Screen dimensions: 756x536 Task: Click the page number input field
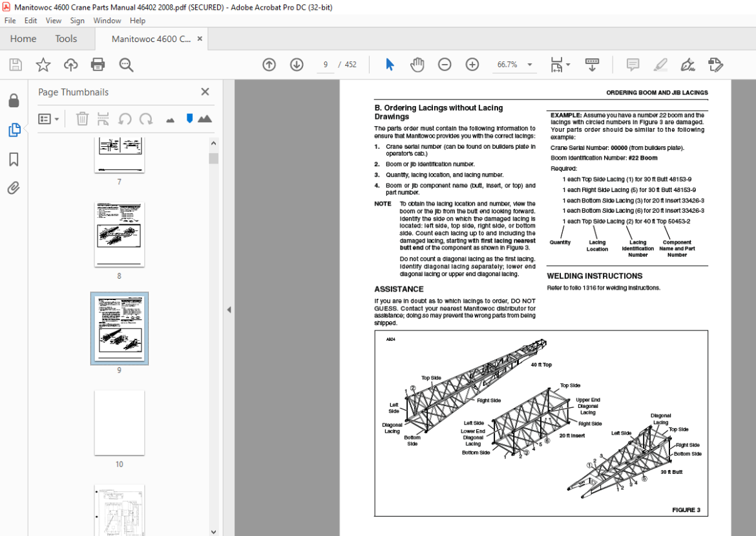pyautogui.click(x=326, y=65)
